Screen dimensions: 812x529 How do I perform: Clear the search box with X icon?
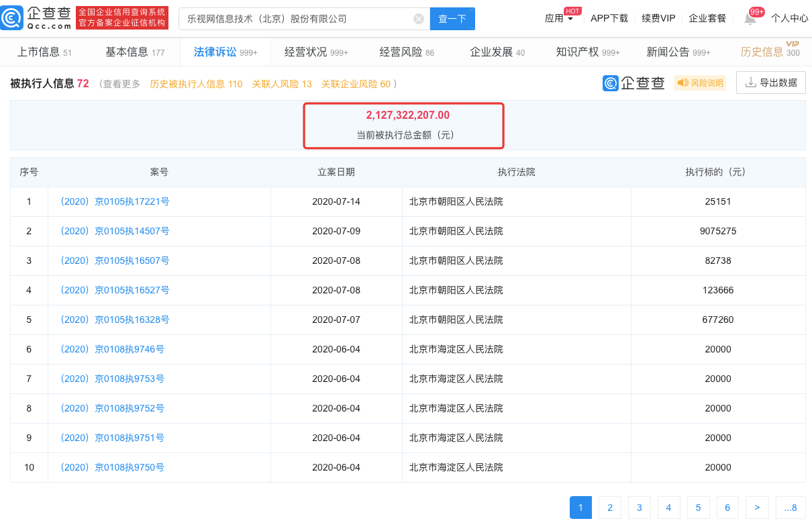(419, 19)
